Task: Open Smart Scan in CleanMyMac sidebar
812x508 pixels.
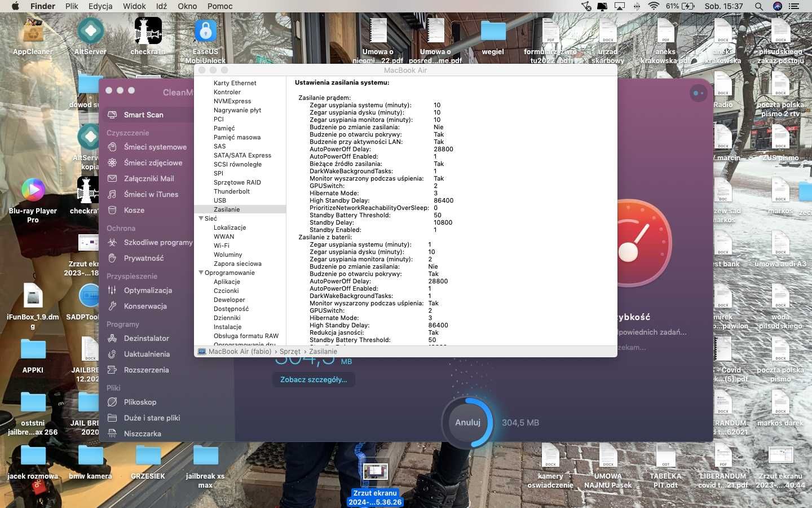Action: 143,115
